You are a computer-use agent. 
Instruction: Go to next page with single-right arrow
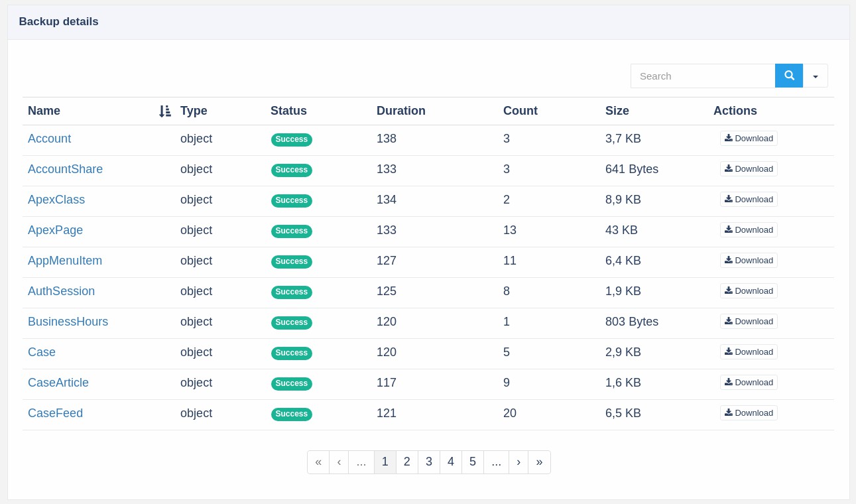pos(519,462)
